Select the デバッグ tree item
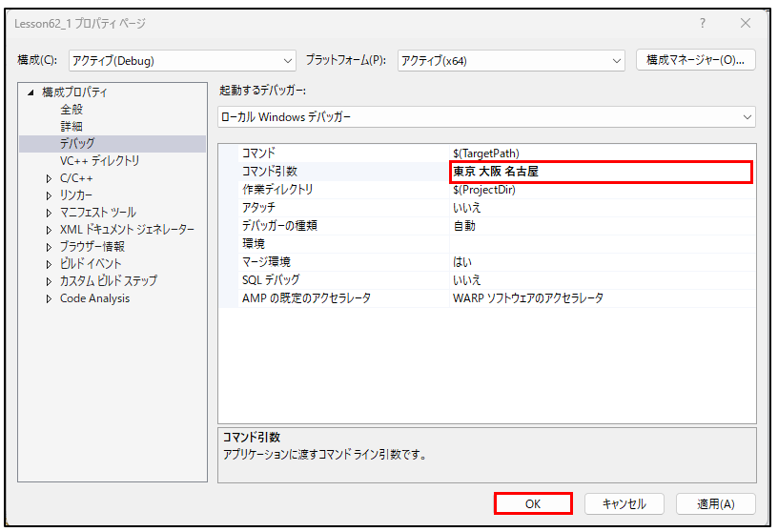 [77, 144]
